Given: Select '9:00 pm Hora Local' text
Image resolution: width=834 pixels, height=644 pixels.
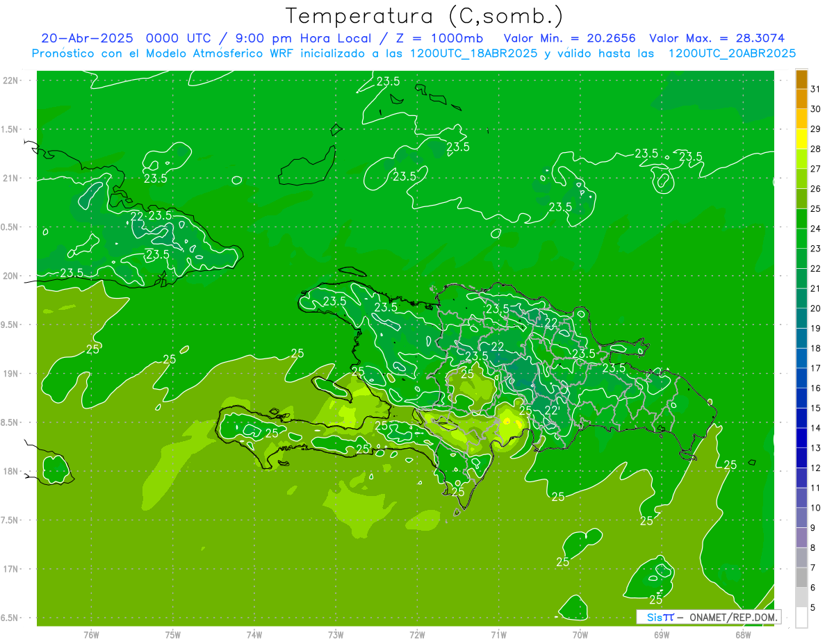Looking at the screenshot, I should tap(301, 38).
